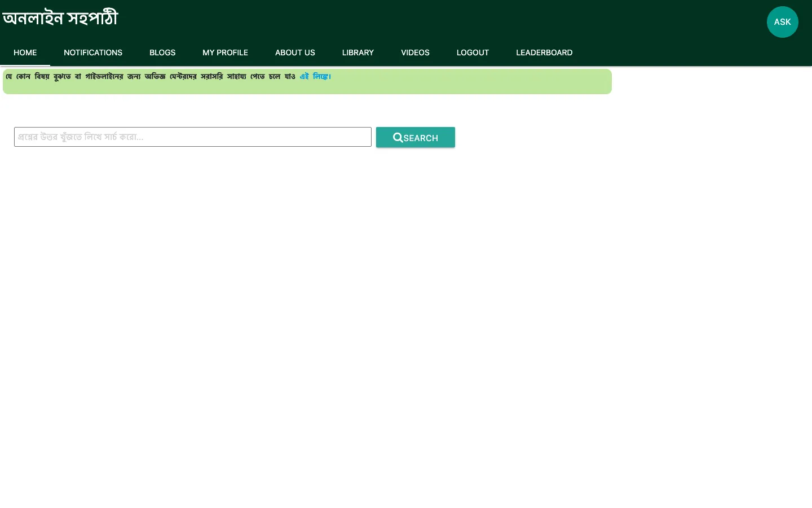Viewport: 812px width, 508px height.
Task: Open the LEADERBOARD tab
Action: click(x=544, y=52)
